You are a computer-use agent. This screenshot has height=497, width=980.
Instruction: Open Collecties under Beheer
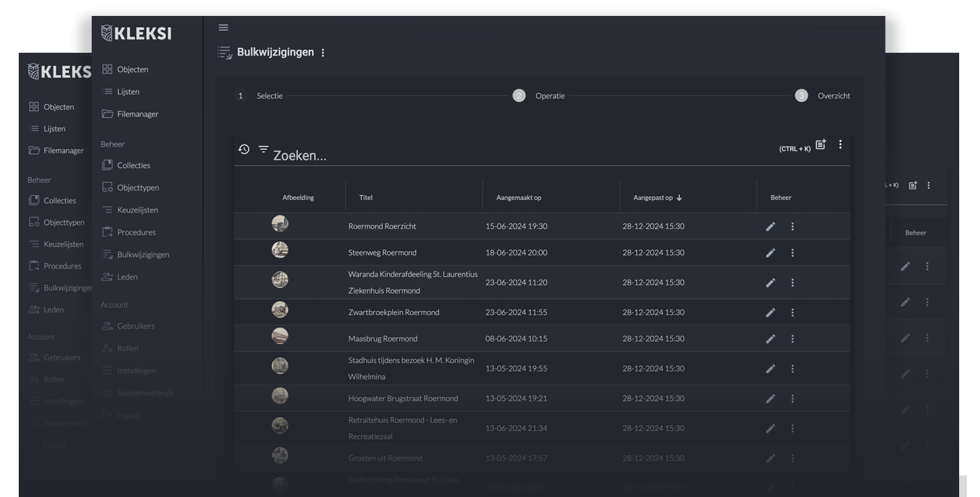click(x=133, y=165)
